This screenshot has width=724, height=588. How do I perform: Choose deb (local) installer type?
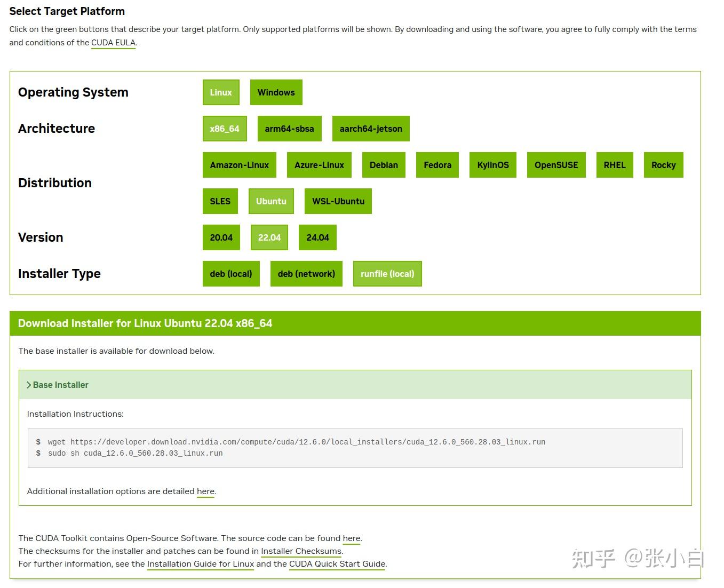(x=231, y=274)
